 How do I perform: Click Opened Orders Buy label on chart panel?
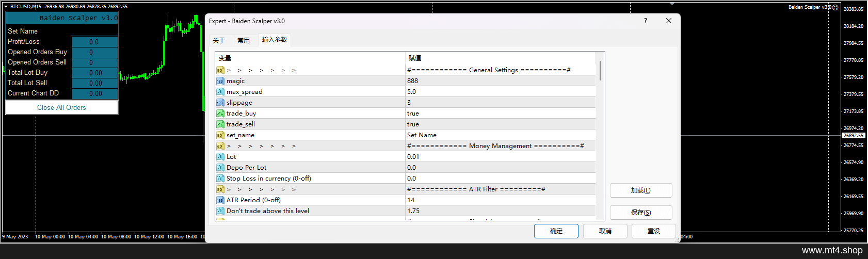[38, 52]
